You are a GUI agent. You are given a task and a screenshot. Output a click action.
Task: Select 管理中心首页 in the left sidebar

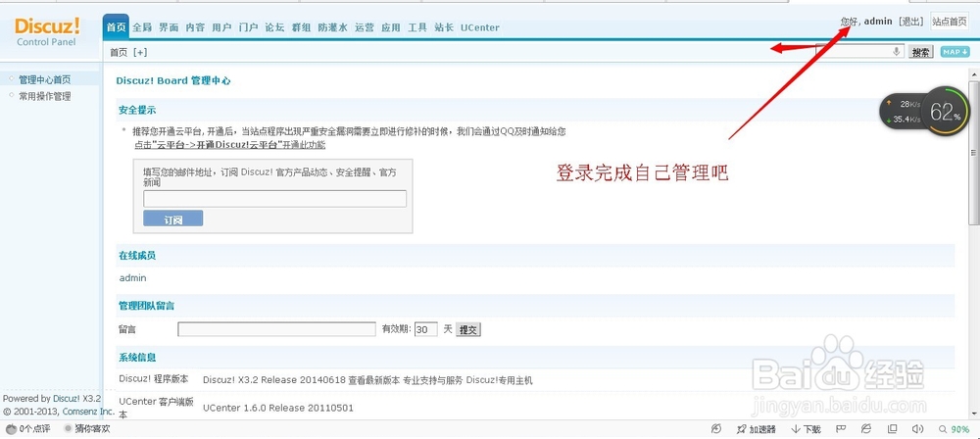point(44,79)
